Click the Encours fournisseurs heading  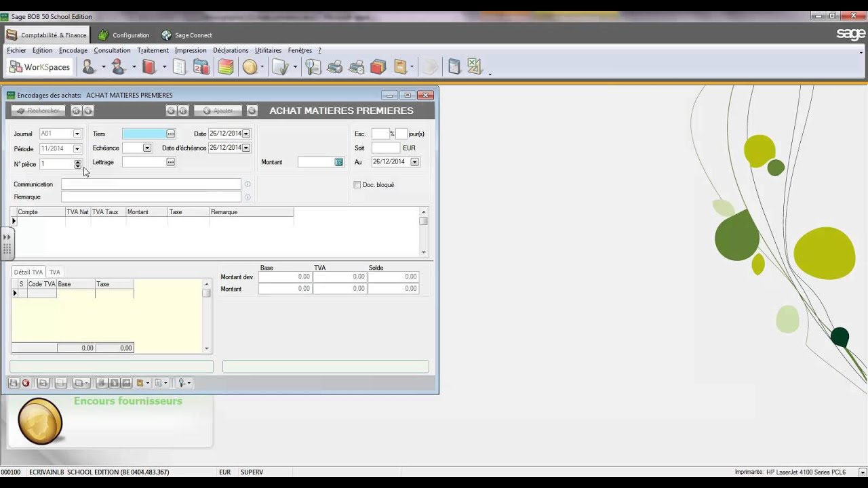pos(128,401)
